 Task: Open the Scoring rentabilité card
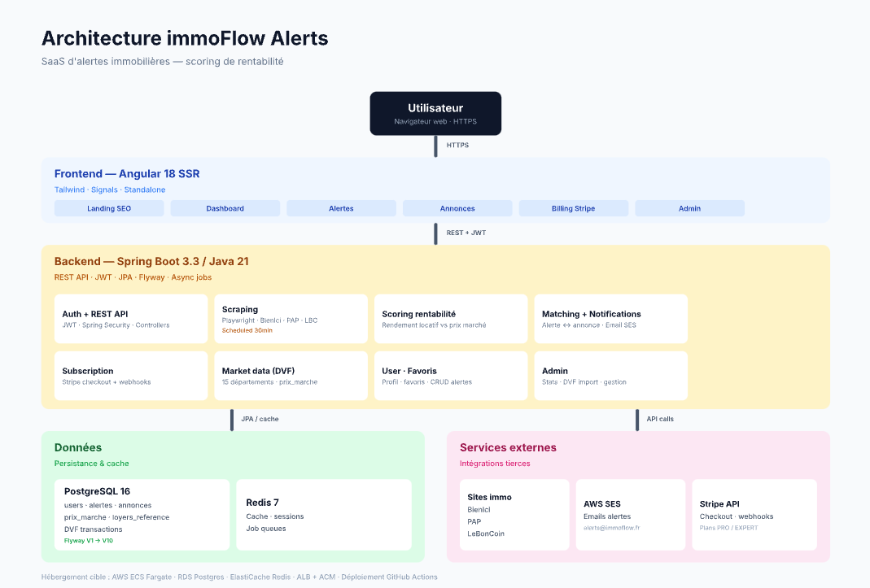pyautogui.click(x=451, y=319)
